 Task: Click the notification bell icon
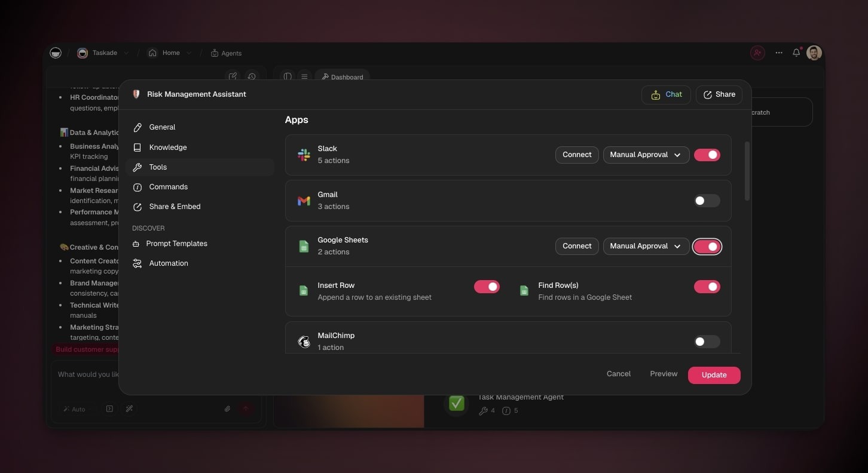[796, 53]
